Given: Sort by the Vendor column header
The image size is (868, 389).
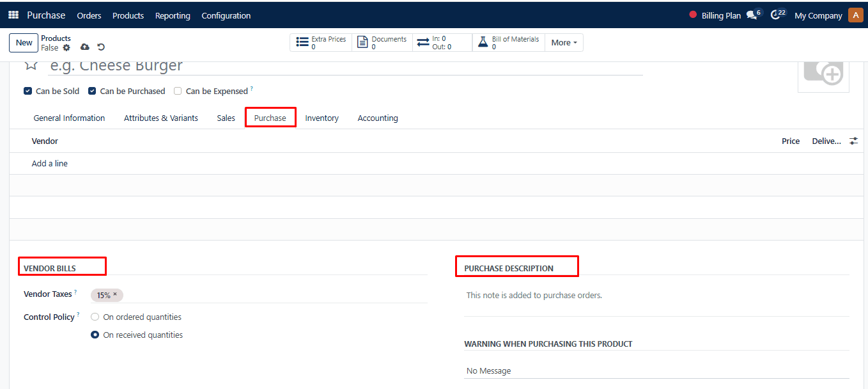Looking at the screenshot, I should (x=45, y=141).
